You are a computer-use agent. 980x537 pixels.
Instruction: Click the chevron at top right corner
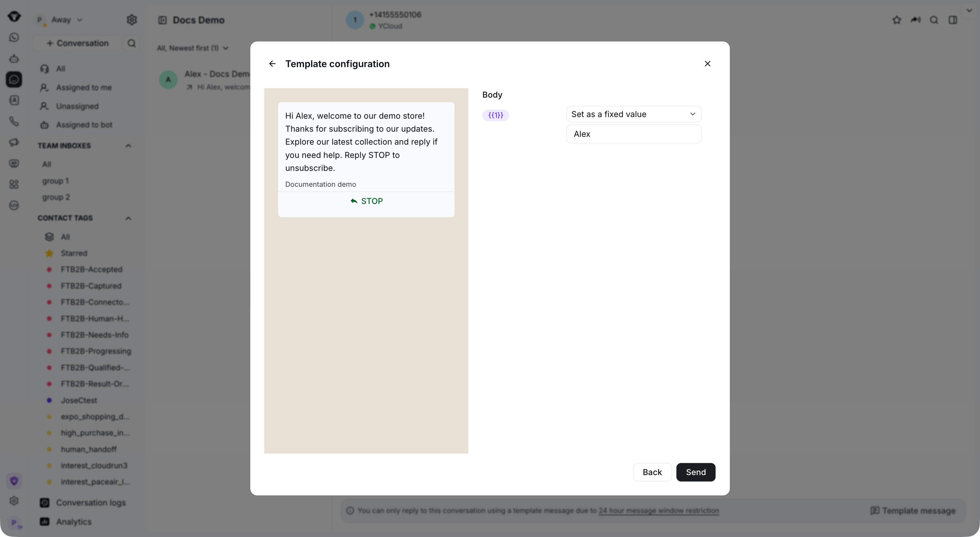(x=969, y=10)
